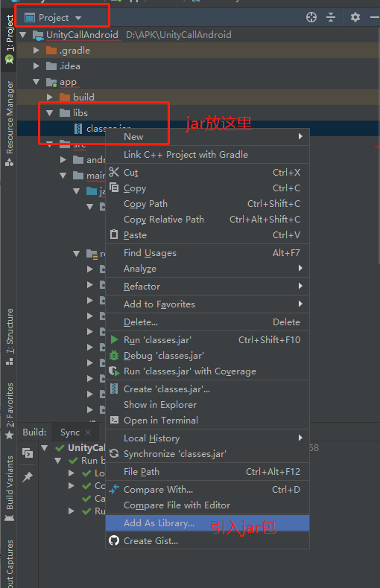Collapse the UnityCallAndroid root node
The height and width of the screenshot is (588, 380).
(23, 35)
